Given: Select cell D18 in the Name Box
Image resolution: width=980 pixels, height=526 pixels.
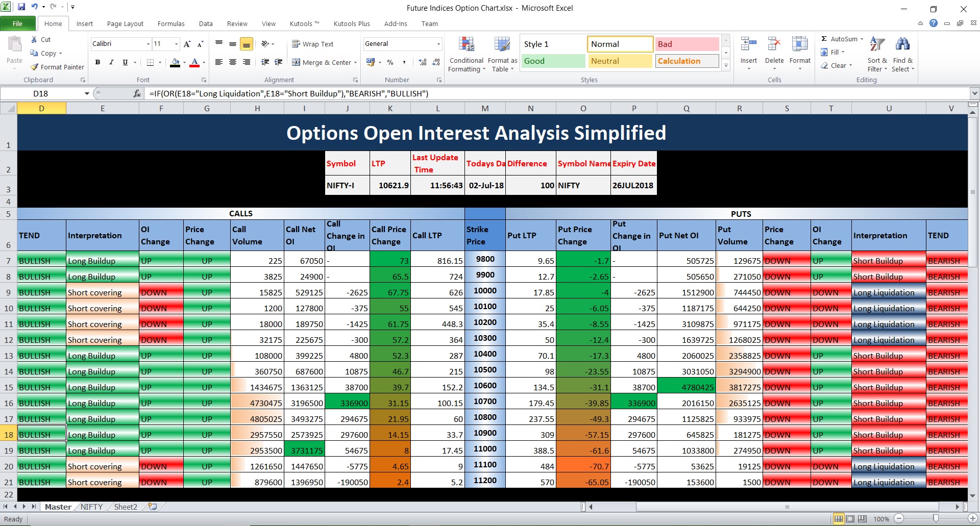Looking at the screenshot, I should 41,93.
